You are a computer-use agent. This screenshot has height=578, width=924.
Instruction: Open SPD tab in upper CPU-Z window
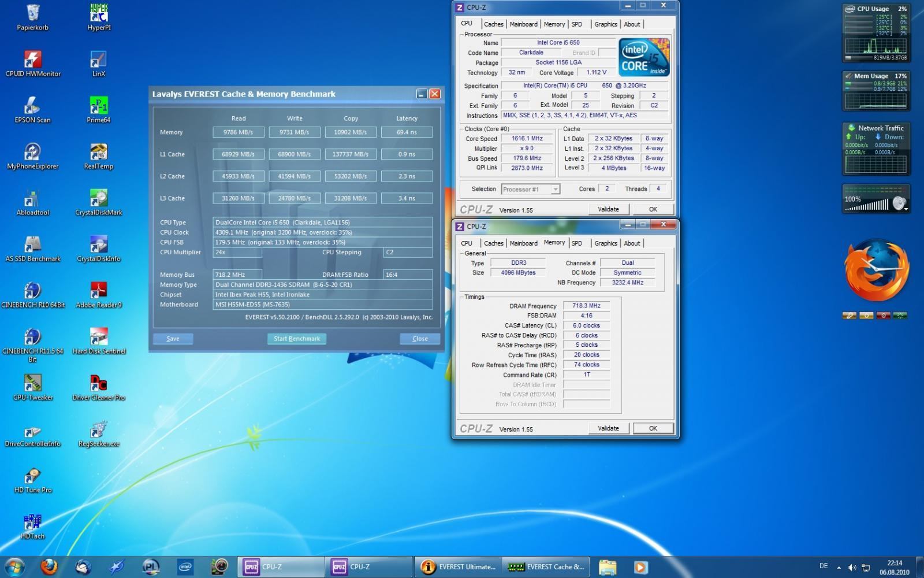point(576,24)
